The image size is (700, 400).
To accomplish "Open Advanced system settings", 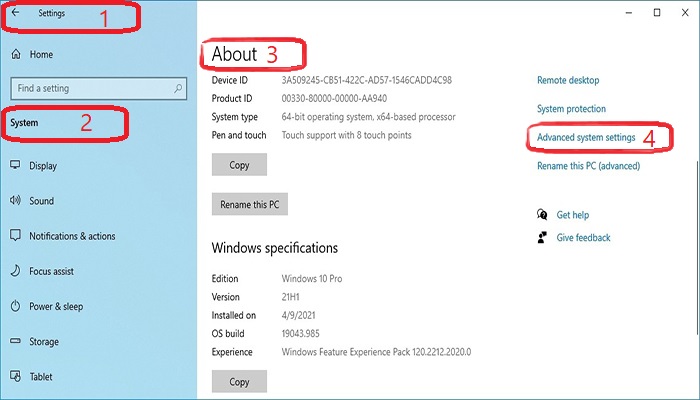I will click(x=586, y=138).
